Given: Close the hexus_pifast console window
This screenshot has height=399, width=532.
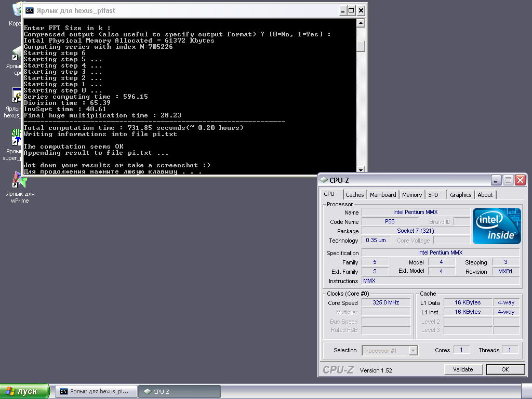Looking at the screenshot, I should (361, 10).
